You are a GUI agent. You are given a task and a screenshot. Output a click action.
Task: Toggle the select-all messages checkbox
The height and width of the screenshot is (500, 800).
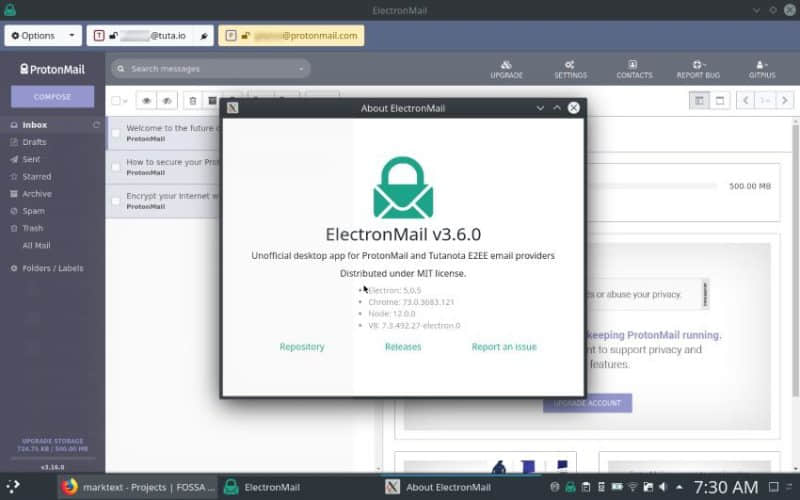pos(116,100)
